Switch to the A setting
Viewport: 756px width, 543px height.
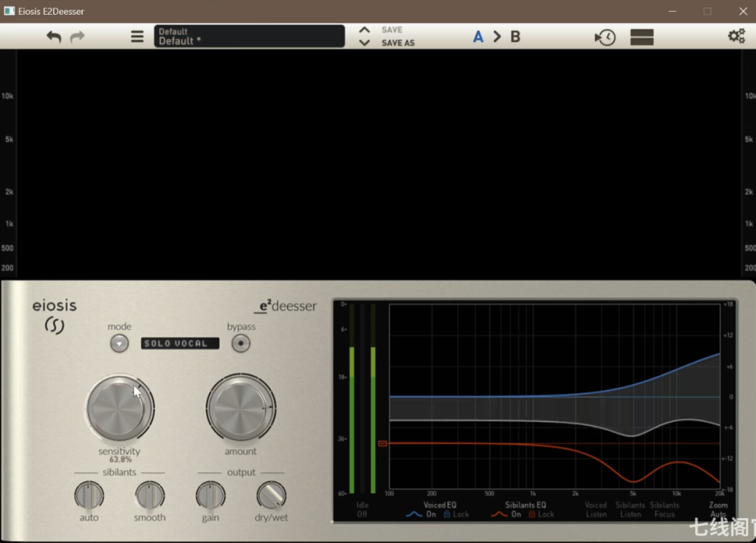[x=478, y=37]
